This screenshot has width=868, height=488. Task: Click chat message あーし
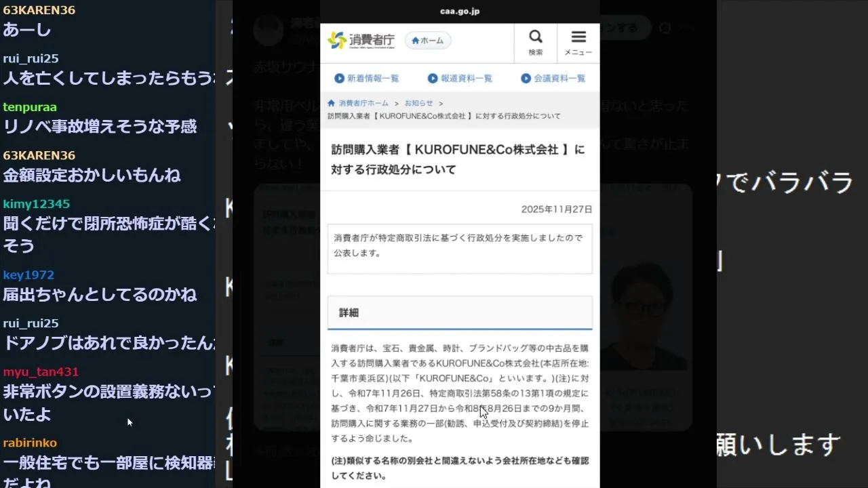click(x=27, y=29)
